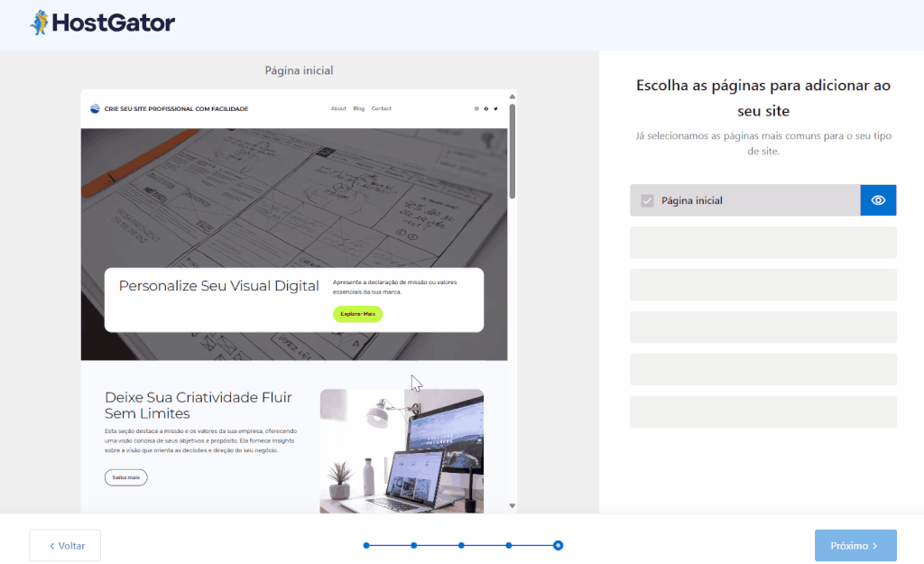924x564 pixels.
Task: Click 'Personalize Seu Visual Digital' heading
Action: [218, 286]
